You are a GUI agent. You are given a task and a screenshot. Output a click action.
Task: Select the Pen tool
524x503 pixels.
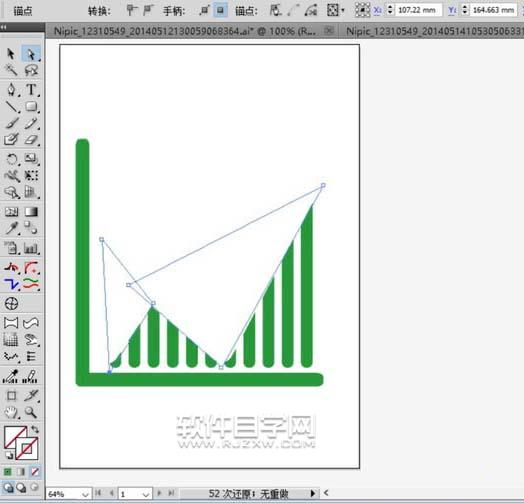11,90
